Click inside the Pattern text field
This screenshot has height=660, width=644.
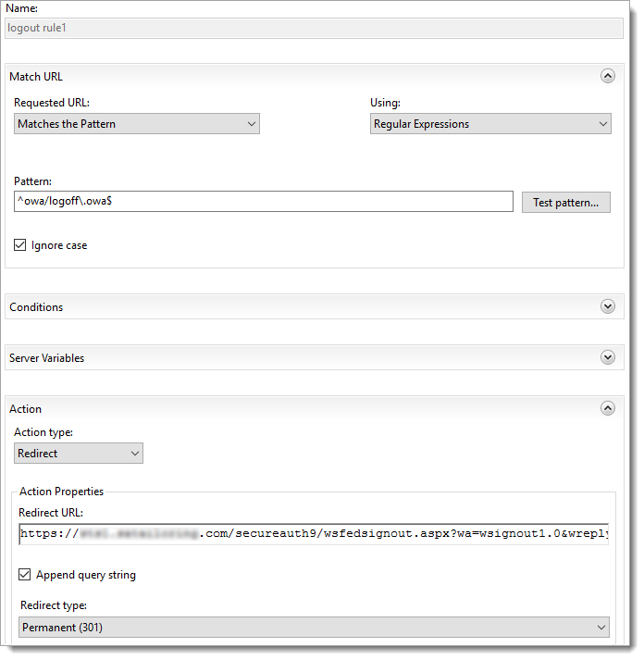tap(263, 202)
